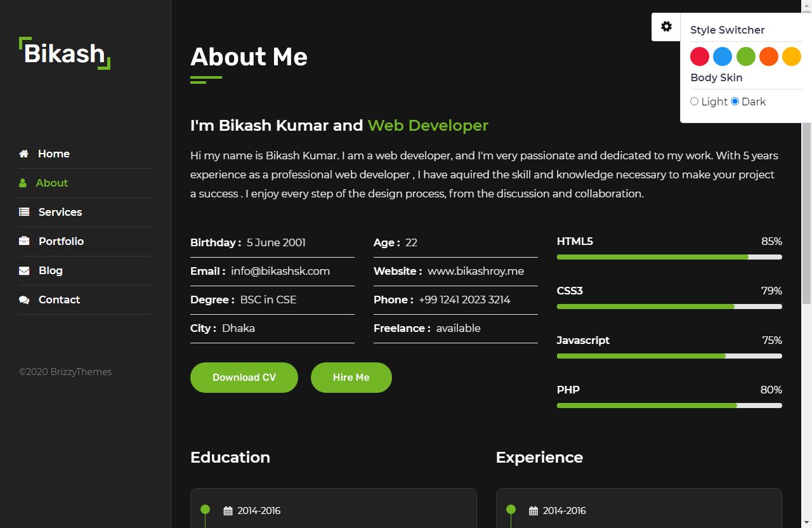812x528 pixels.
Task: Click the Style Switcher gear icon
Action: (x=666, y=27)
